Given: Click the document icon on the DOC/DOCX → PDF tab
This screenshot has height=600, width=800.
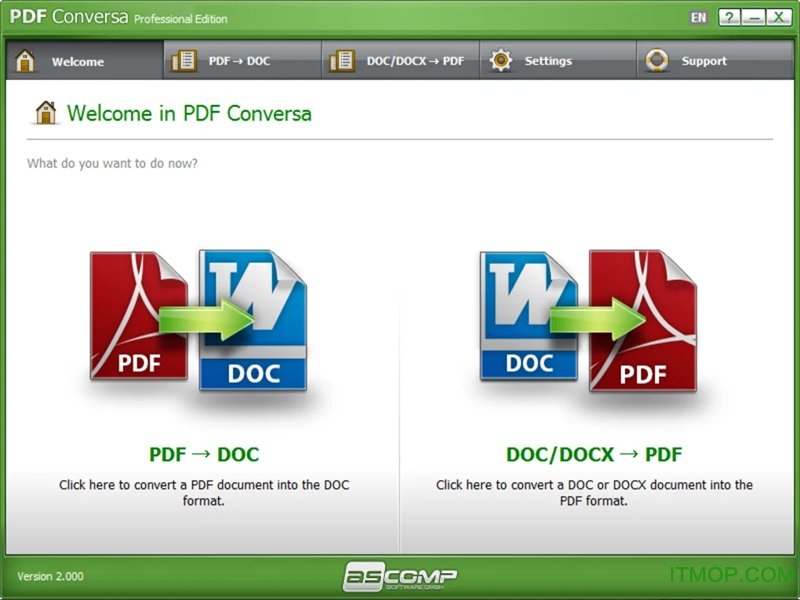Looking at the screenshot, I should [x=340, y=60].
